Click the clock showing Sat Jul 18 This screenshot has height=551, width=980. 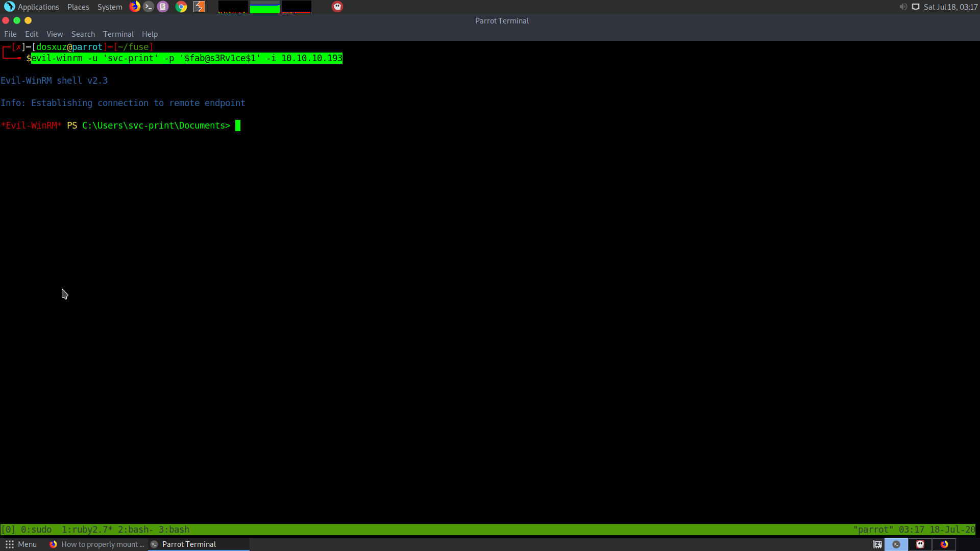[950, 7]
